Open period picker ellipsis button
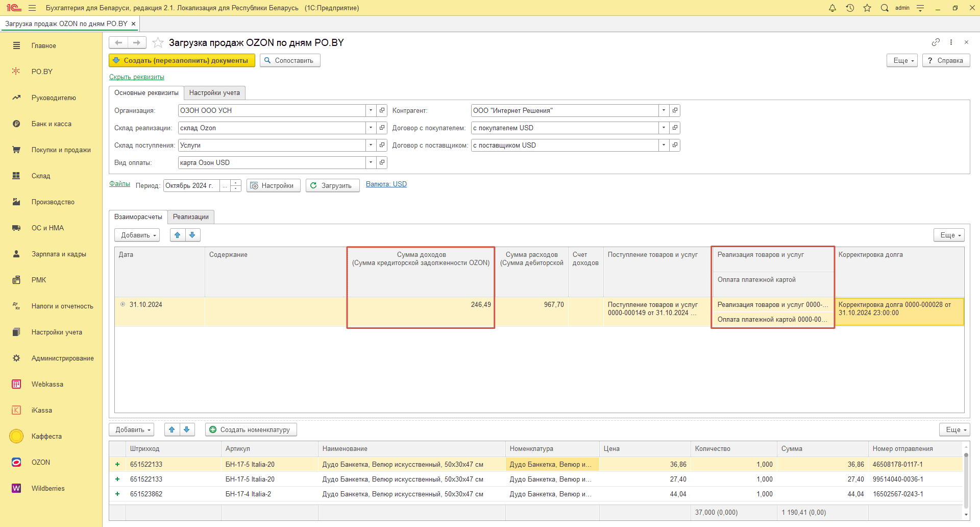980x527 pixels. pos(225,185)
